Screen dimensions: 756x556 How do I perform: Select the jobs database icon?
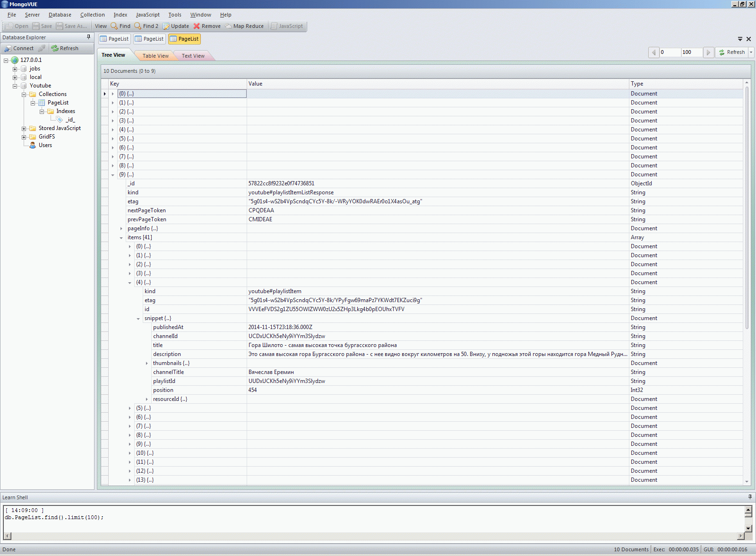click(24, 69)
